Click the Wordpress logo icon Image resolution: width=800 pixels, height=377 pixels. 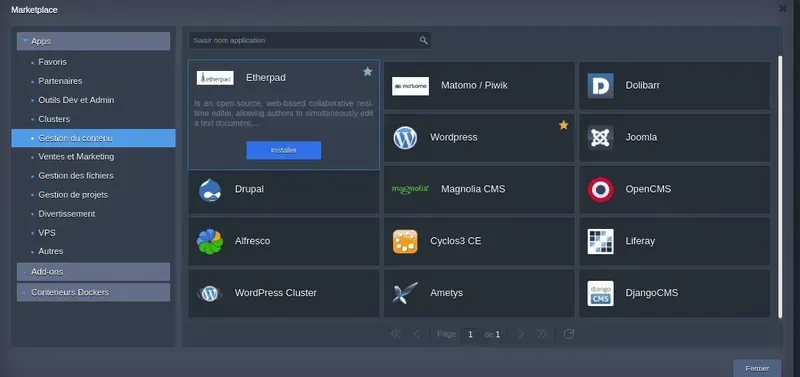click(x=405, y=138)
